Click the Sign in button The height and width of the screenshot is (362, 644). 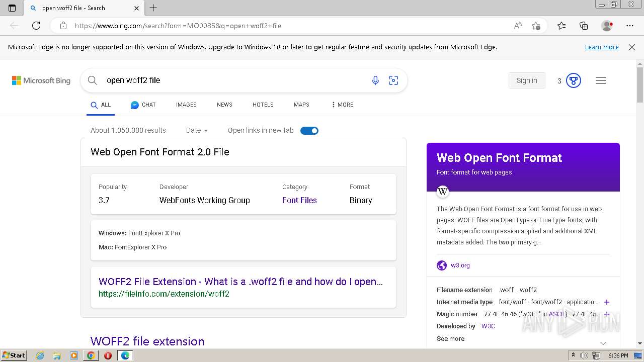[527, 80]
